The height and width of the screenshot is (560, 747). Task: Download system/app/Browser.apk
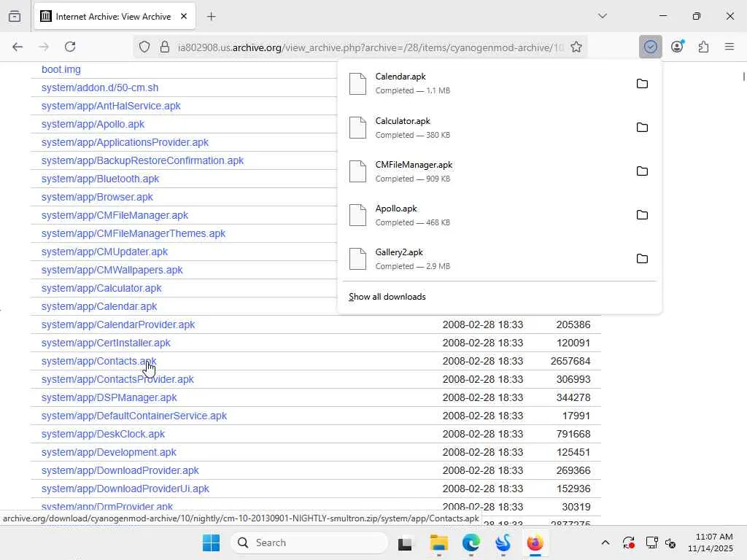(97, 197)
